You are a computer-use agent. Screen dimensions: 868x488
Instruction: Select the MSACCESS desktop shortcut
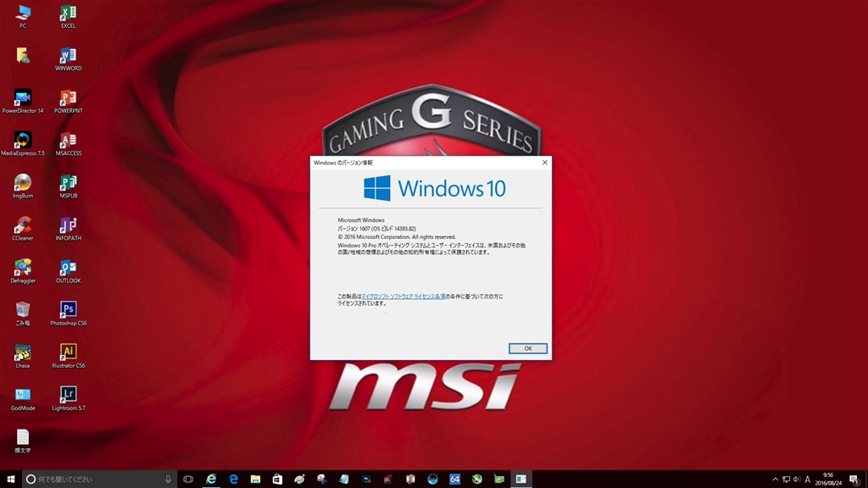coord(68,144)
